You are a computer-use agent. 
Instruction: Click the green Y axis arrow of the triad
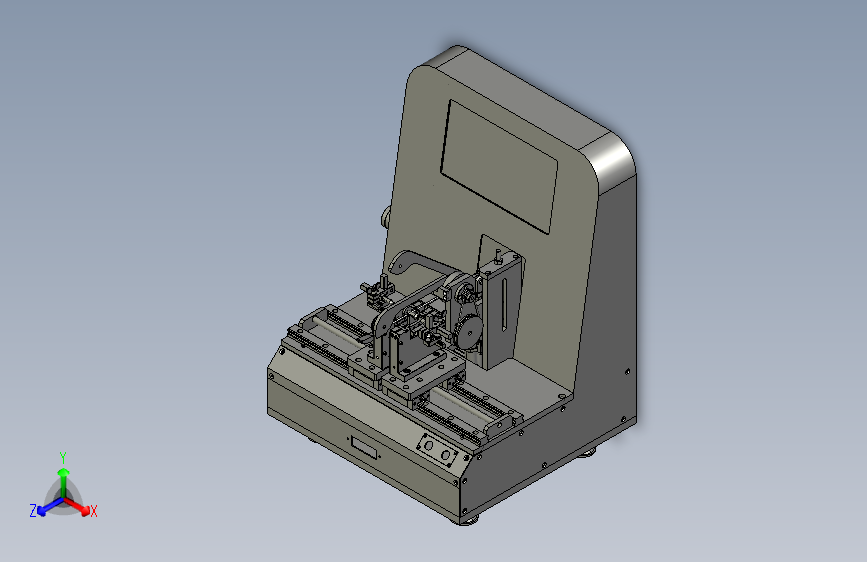(x=64, y=482)
